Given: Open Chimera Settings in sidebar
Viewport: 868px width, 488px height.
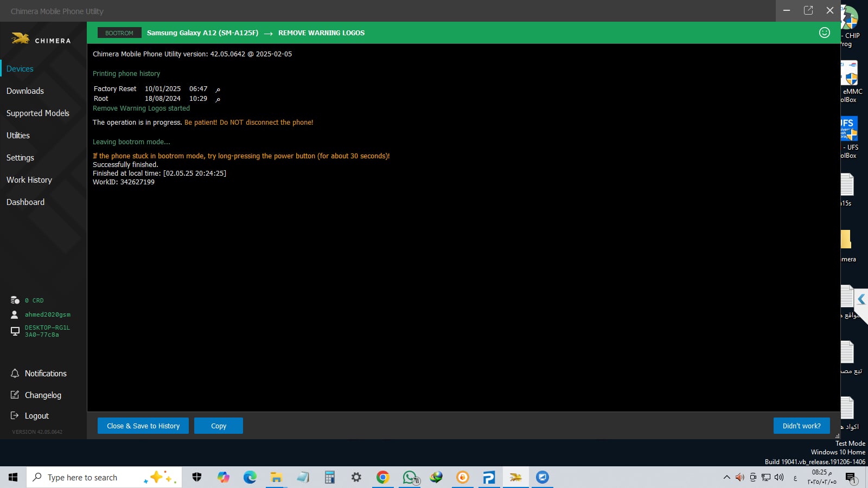Looking at the screenshot, I should click(20, 158).
